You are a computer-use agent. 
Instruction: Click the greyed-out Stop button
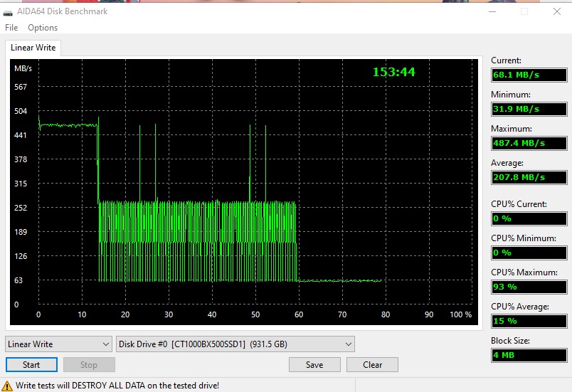coord(89,365)
